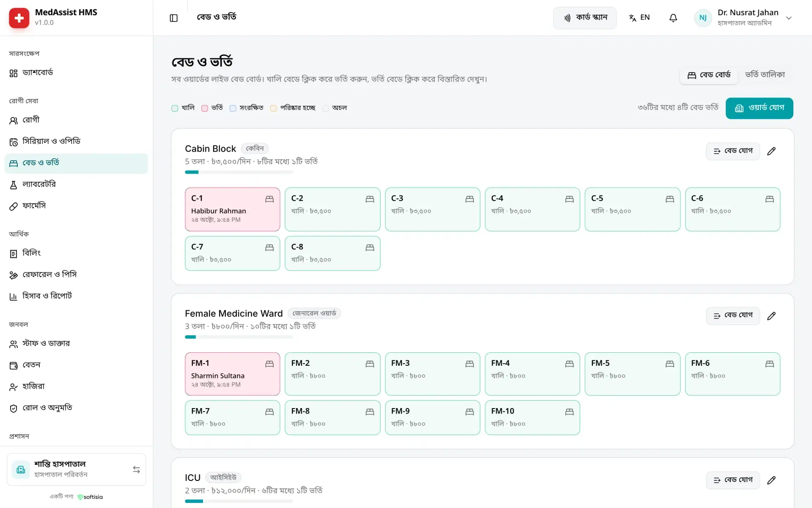812x508 pixels.
Task: Toggle the sidebar collapse icon
Action: point(173,18)
